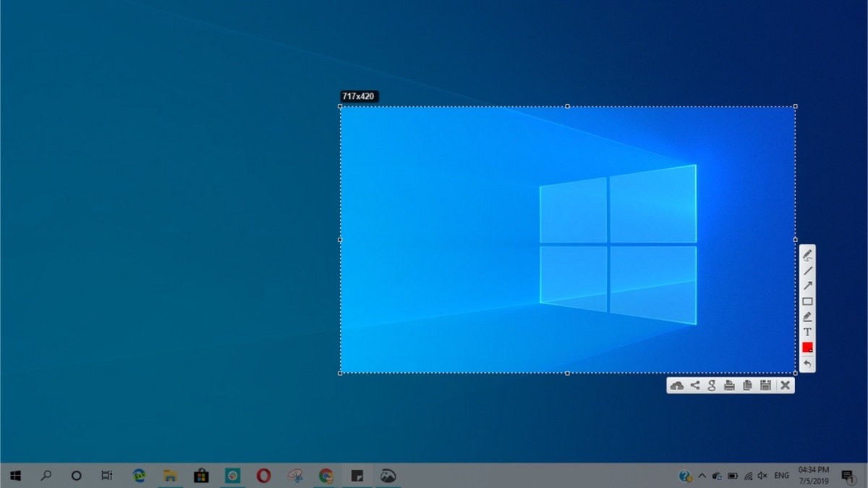This screenshot has width=868, height=488.
Task: Open the ENG language input selector
Action: coord(781,476)
